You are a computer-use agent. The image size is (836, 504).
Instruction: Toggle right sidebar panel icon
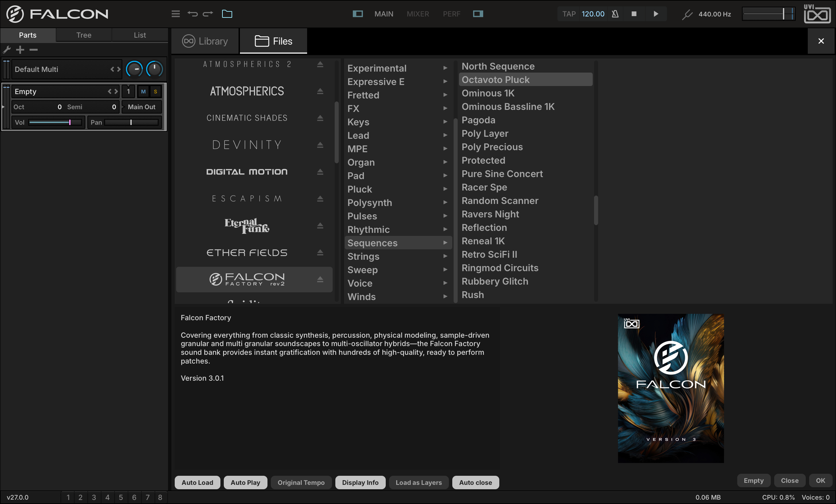[x=478, y=14]
